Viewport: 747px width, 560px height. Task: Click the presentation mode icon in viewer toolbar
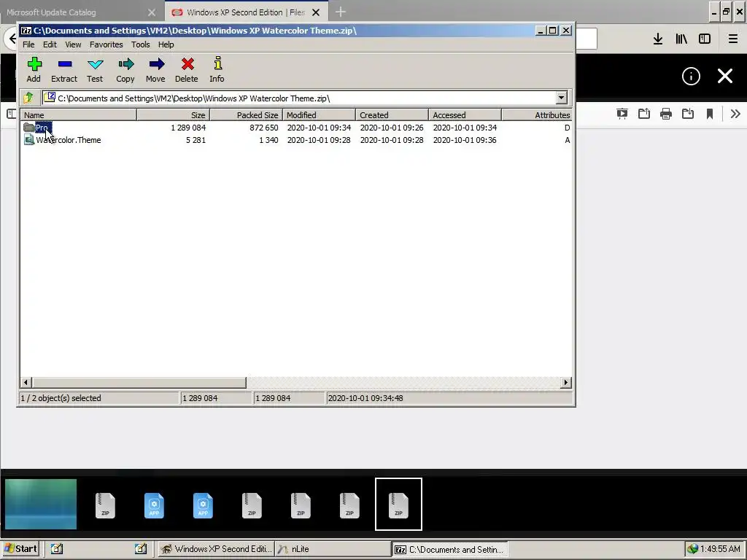coord(622,113)
